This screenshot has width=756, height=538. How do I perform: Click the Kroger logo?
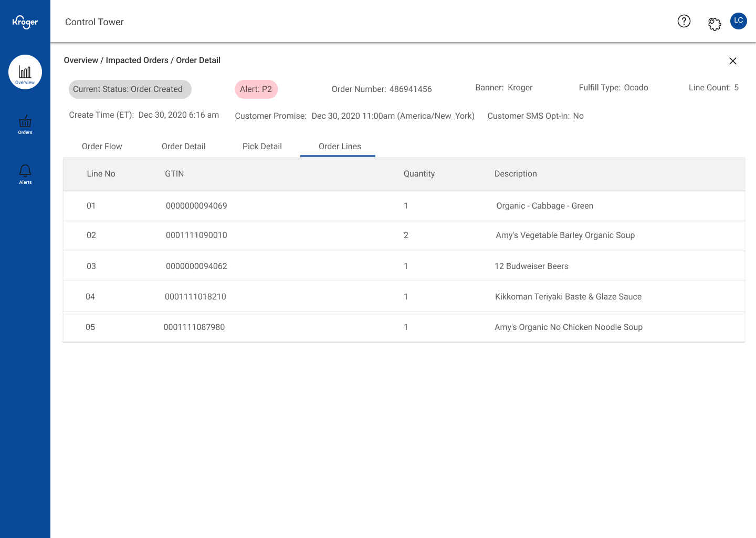[x=25, y=22]
